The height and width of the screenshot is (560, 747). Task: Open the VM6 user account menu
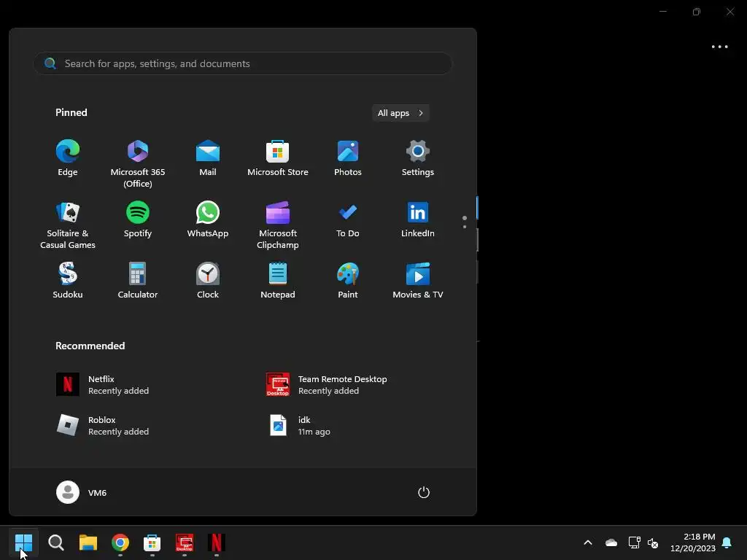(x=82, y=492)
